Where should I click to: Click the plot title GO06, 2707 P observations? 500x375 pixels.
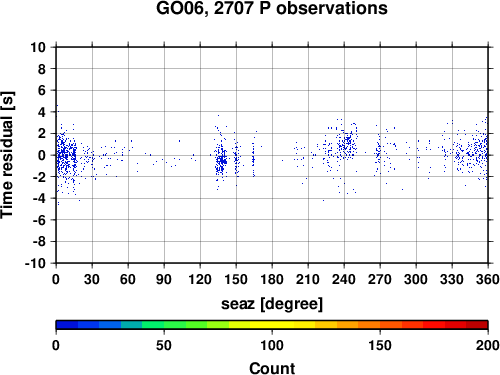pyautogui.click(x=272, y=9)
